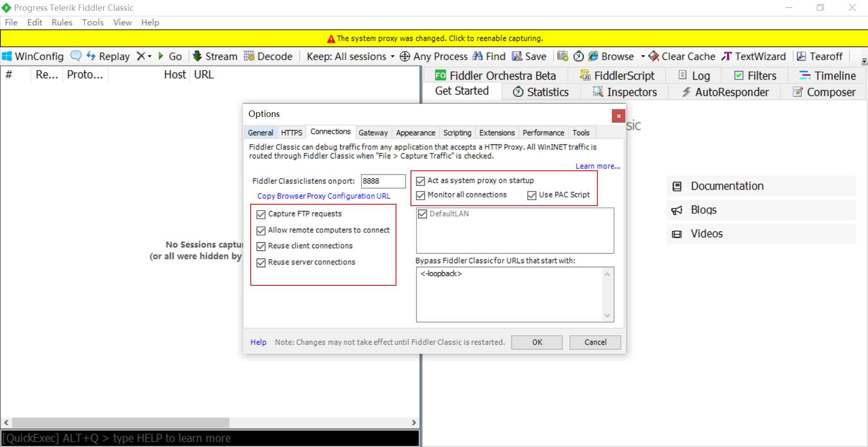Toggle Monitor all connections checkbox

pyautogui.click(x=420, y=195)
